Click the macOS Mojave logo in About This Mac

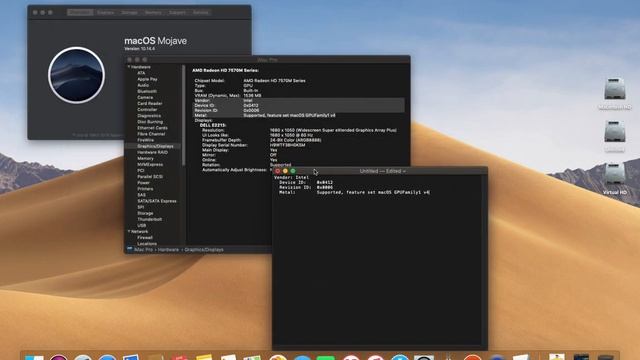pyautogui.click(x=76, y=75)
